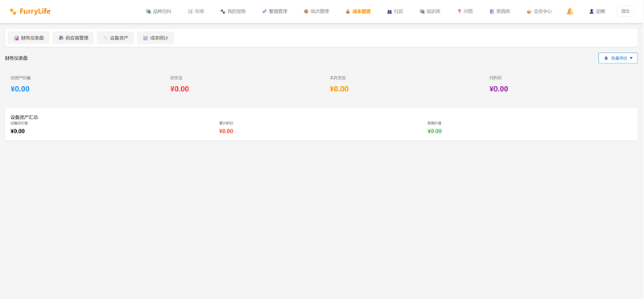Image resolution: width=644 pixels, height=299 pixels.
Task: Expand the 批量导出 export dropdown
Action: (x=617, y=58)
